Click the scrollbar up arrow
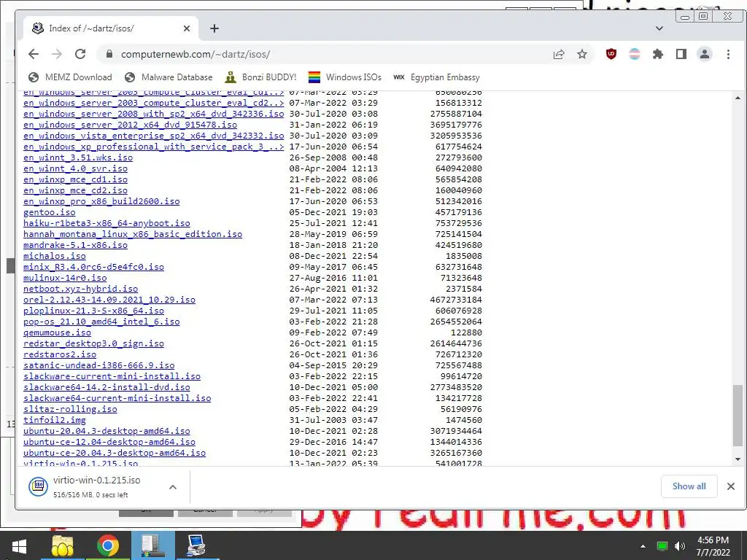Image resolution: width=747 pixels, height=560 pixels. [x=738, y=98]
